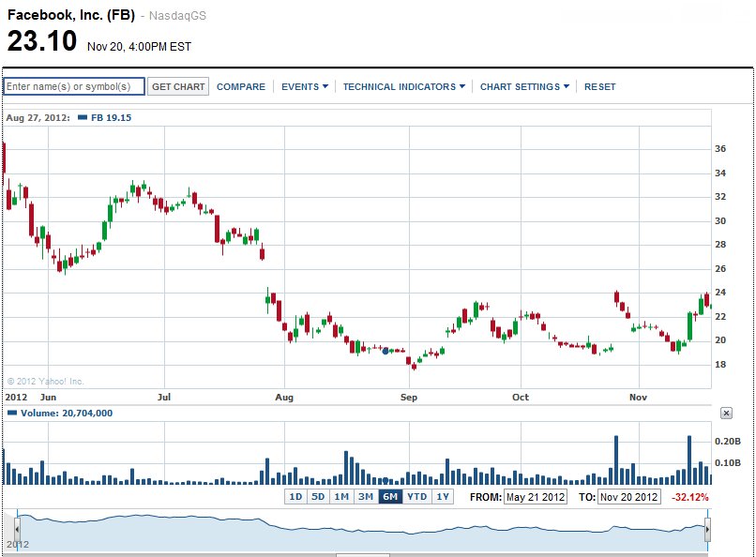Select the 3M time range

pyautogui.click(x=366, y=496)
